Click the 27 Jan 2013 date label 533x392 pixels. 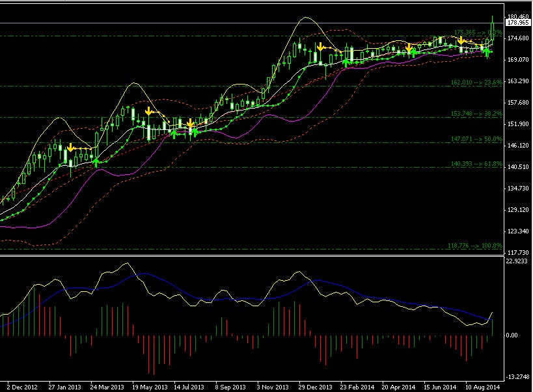pos(64,387)
